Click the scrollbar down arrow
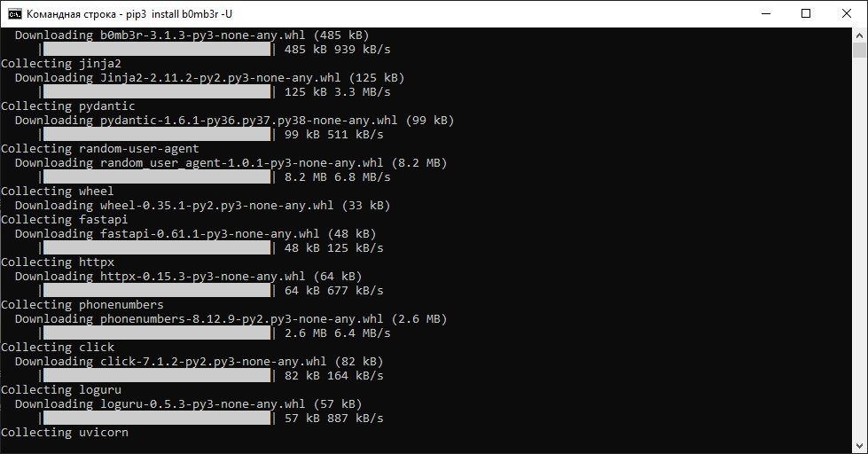 click(860, 446)
